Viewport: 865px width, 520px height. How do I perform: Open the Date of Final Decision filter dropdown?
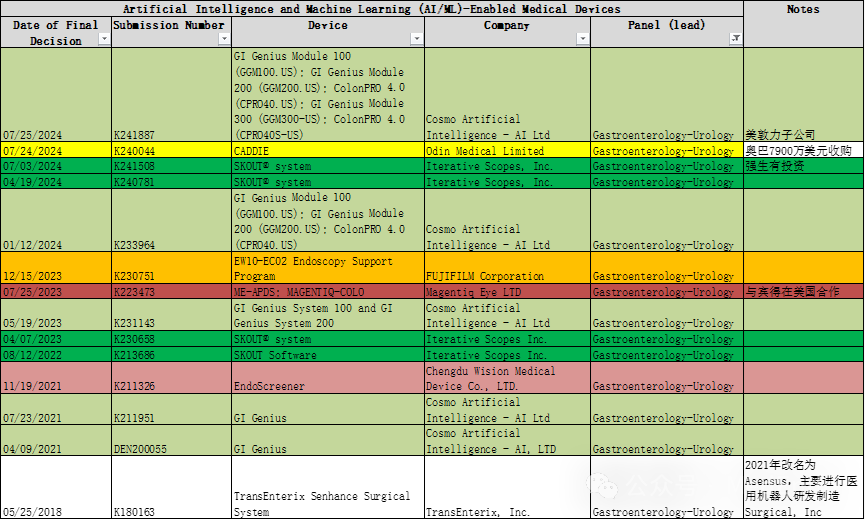click(x=104, y=39)
